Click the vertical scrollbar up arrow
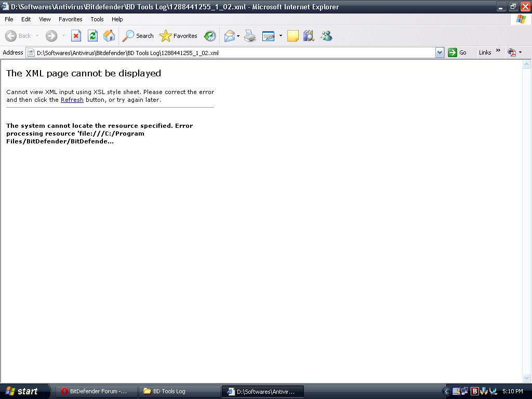This screenshot has height=399, width=532. [x=527, y=64]
